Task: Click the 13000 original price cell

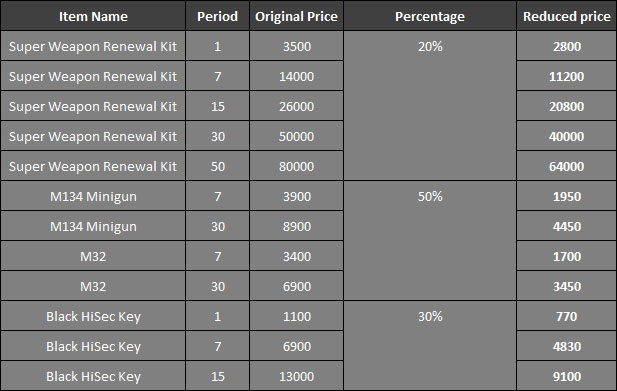Action: (296, 376)
